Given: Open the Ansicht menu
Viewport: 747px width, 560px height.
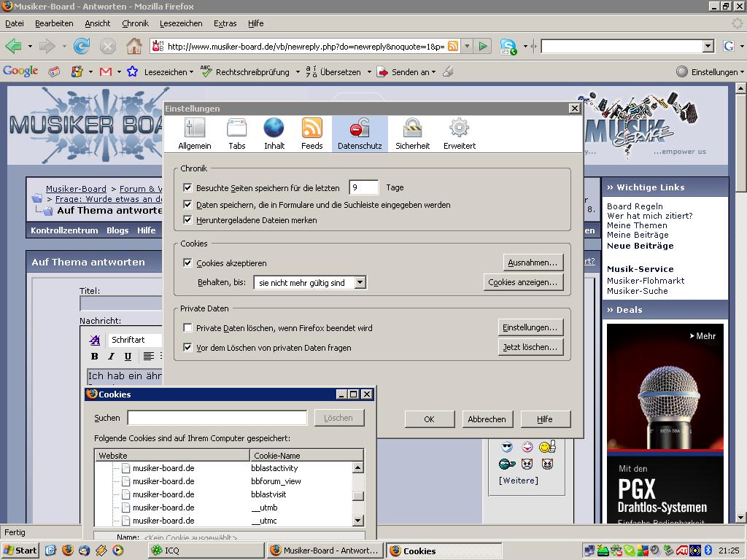Looking at the screenshot, I should tap(97, 23).
